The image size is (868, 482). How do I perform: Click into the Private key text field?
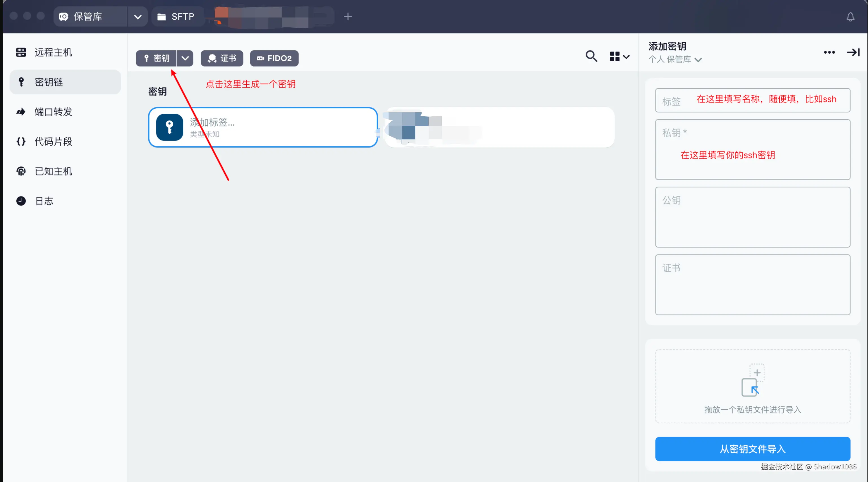pyautogui.click(x=752, y=155)
